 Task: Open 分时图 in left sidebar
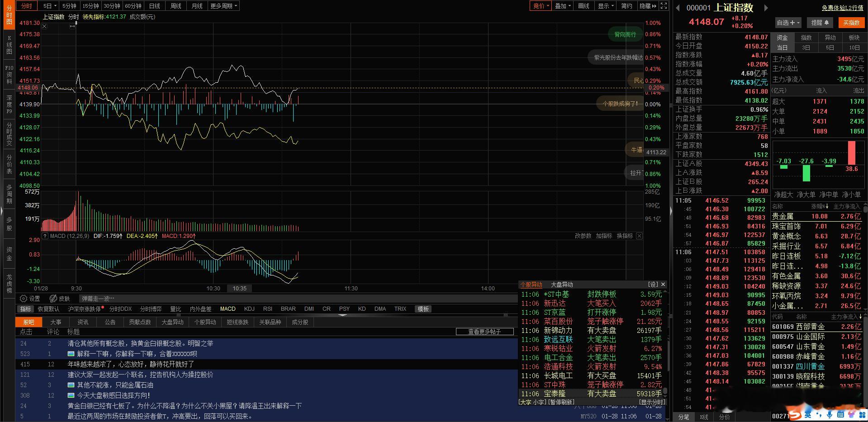(x=9, y=15)
